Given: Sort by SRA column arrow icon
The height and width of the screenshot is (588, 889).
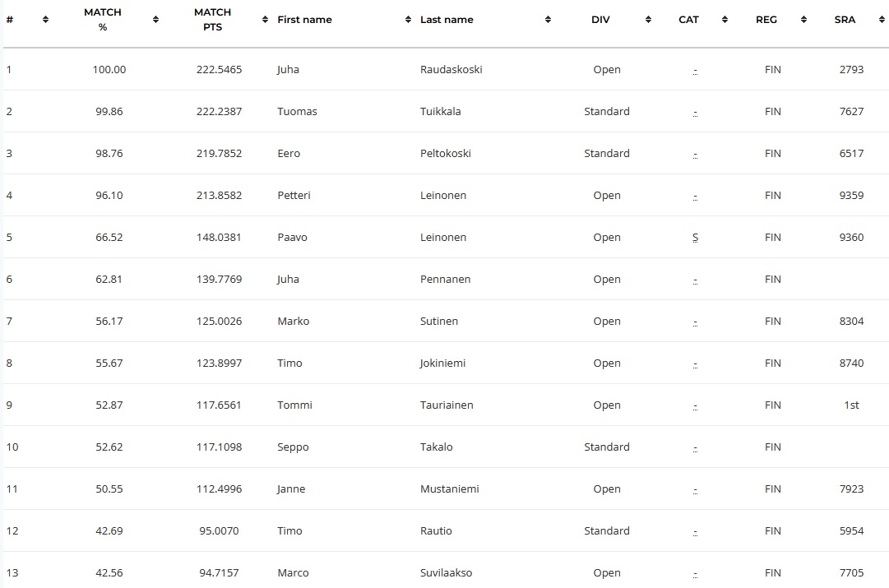Looking at the screenshot, I should pos(882,19).
